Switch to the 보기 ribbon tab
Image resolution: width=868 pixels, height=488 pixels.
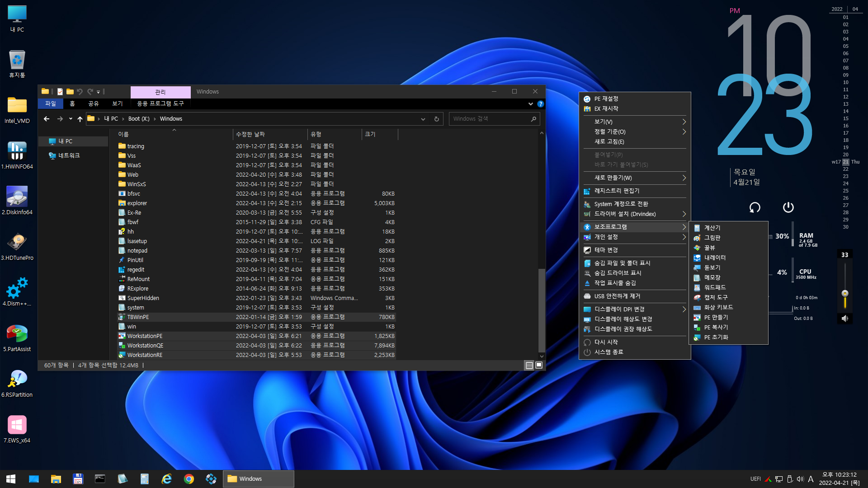(118, 103)
